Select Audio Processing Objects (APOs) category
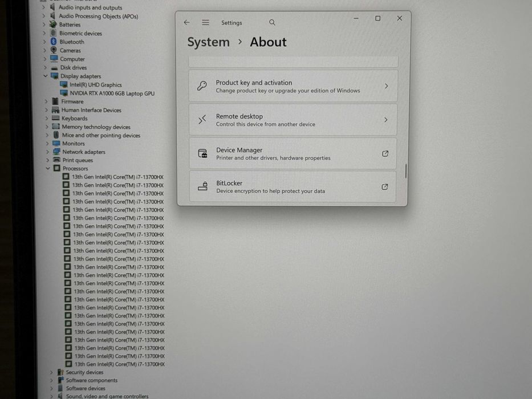This screenshot has height=399, width=532. (x=99, y=16)
